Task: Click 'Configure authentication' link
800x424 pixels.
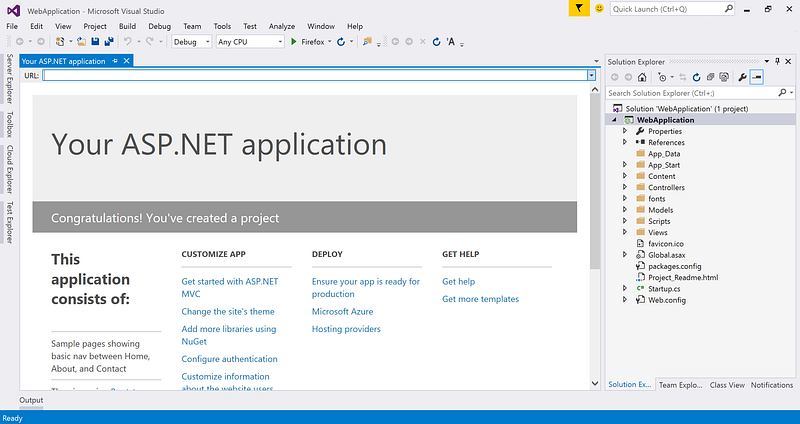Action: (230, 359)
